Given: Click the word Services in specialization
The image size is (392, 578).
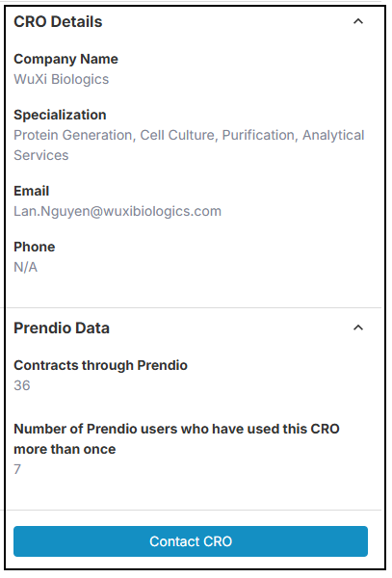Looking at the screenshot, I should tap(41, 155).
